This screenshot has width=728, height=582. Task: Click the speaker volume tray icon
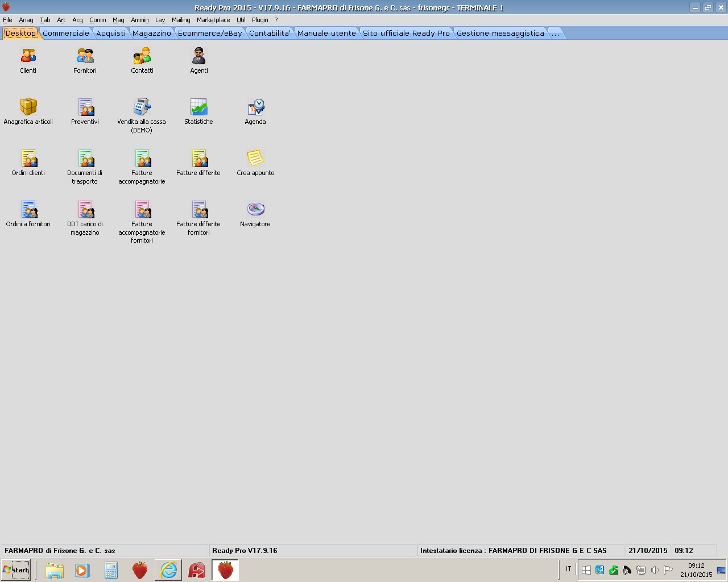(x=655, y=570)
